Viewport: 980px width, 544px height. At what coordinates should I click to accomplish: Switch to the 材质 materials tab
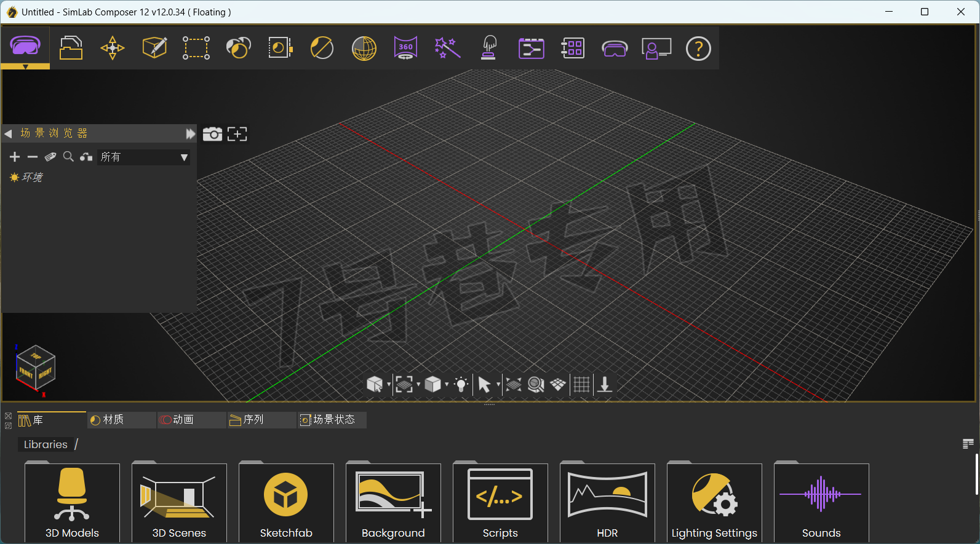(121, 420)
